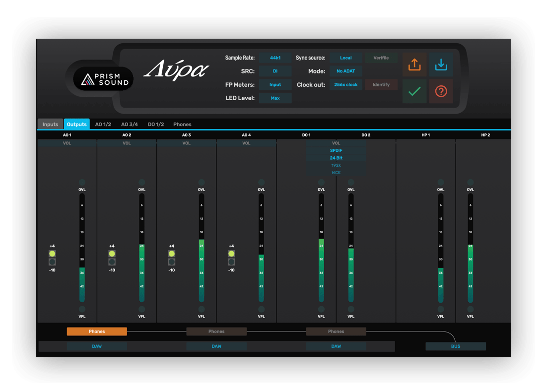Click the Identify button next to Clock out
Image resolution: width=546 pixels, height=392 pixels.
(x=381, y=84)
